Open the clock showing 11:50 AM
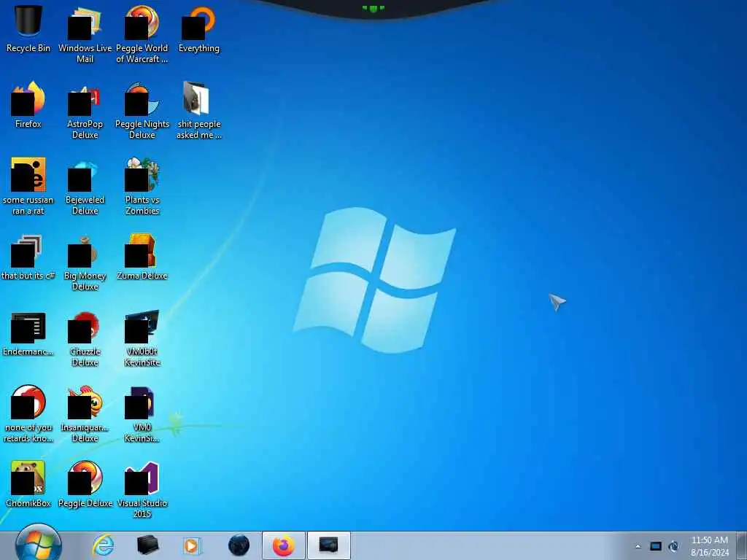Image resolution: width=747 pixels, height=560 pixels. [709, 546]
